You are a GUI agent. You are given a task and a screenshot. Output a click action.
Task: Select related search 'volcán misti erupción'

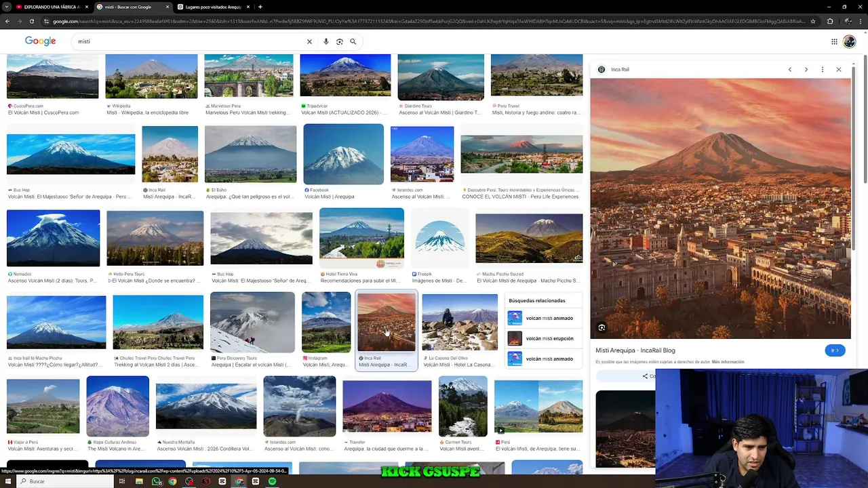(x=544, y=338)
